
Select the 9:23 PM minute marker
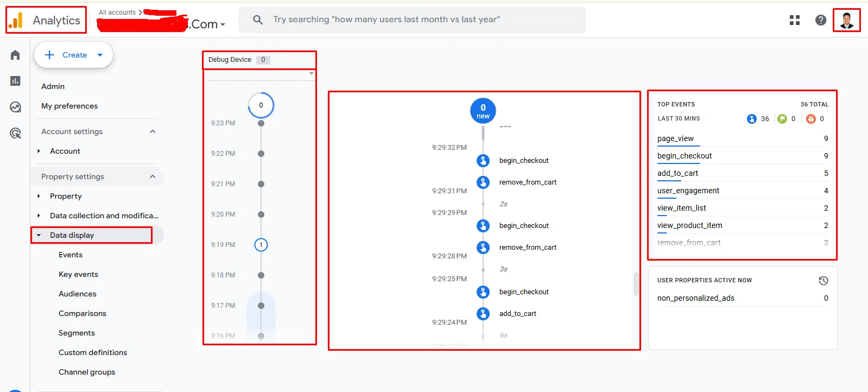click(261, 123)
